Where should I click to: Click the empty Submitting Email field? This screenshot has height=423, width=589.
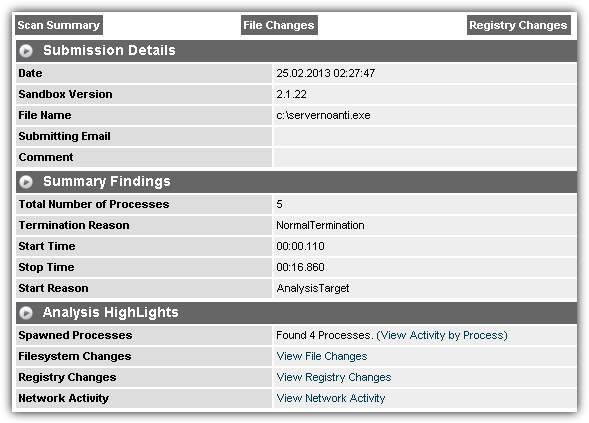tap(425, 136)
